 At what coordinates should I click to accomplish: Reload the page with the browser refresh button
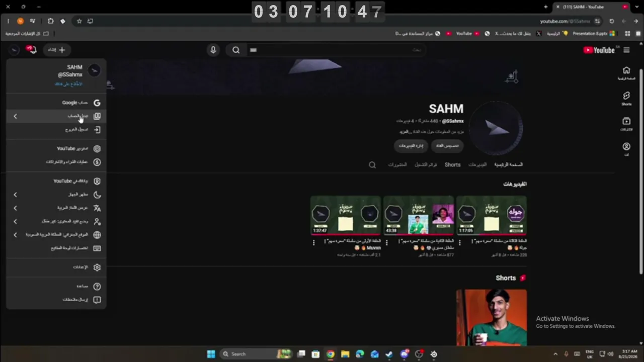click(x=611, y=21)
